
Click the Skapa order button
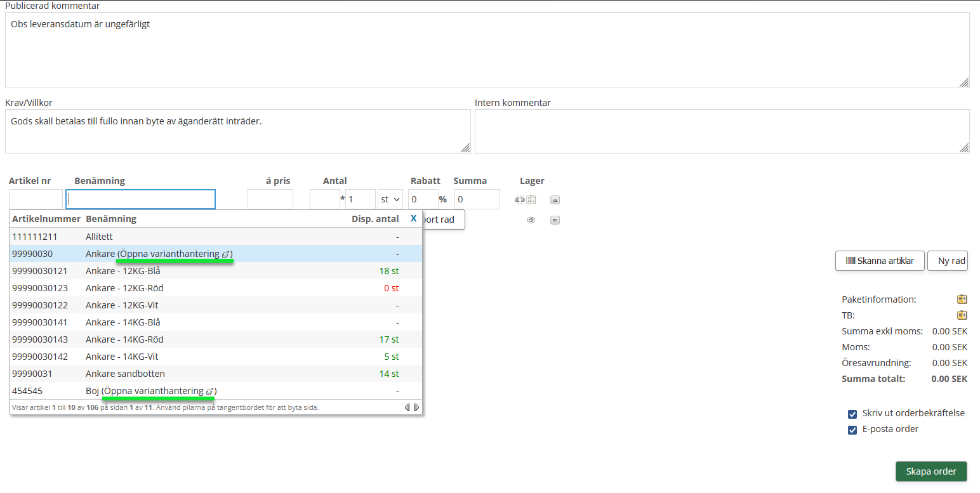pyautogui.click(x=931, y=471)
